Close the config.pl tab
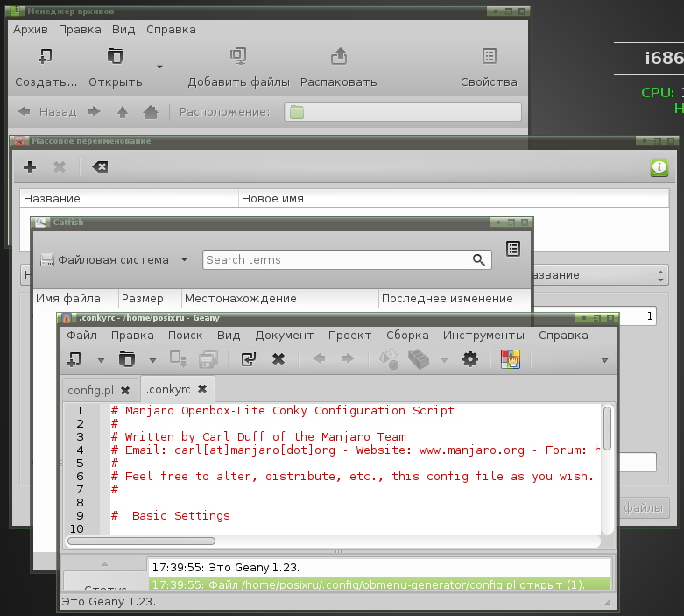Screen dimensions: 684x616 [x=125, y=390]
